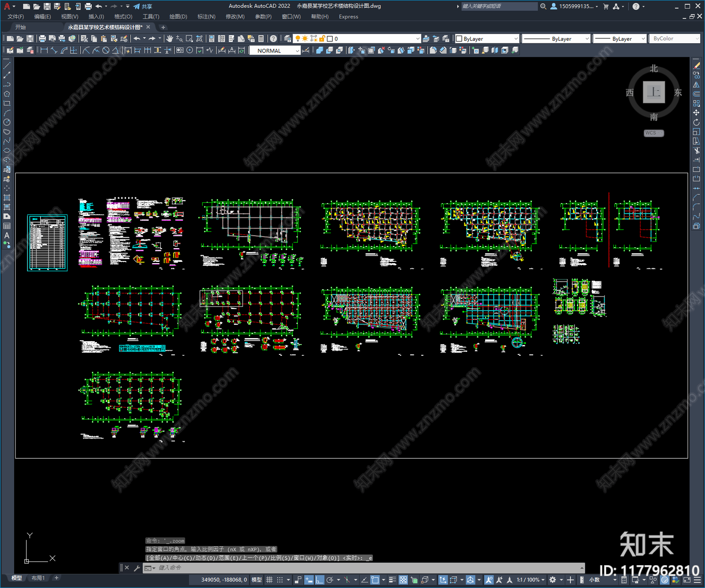The image size is (705, 588).
Task: Open the Express menu
Action: [x=349, y=17]
